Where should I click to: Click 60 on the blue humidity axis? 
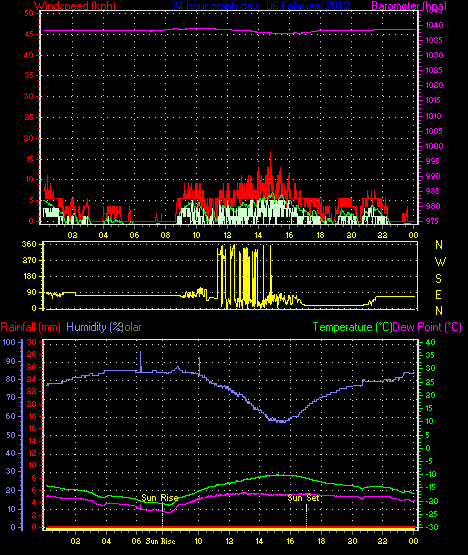pyautogui.click(x=11, y=416)
